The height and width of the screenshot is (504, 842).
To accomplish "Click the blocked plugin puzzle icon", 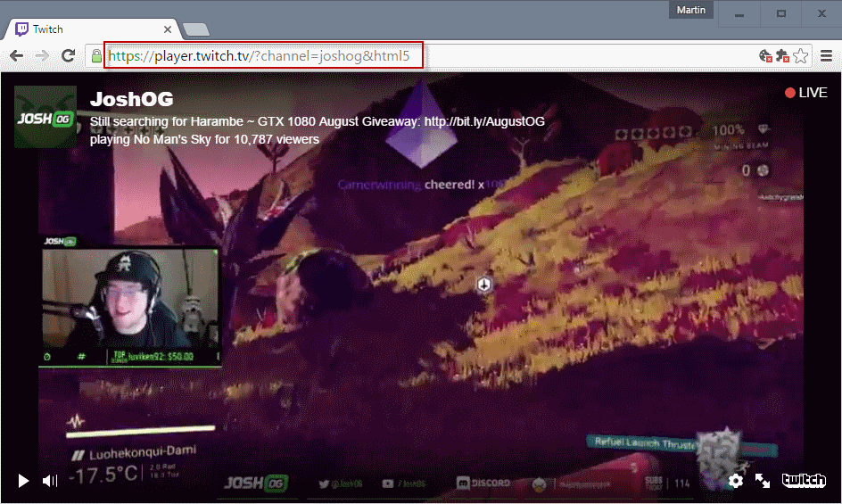I will 783,56.
